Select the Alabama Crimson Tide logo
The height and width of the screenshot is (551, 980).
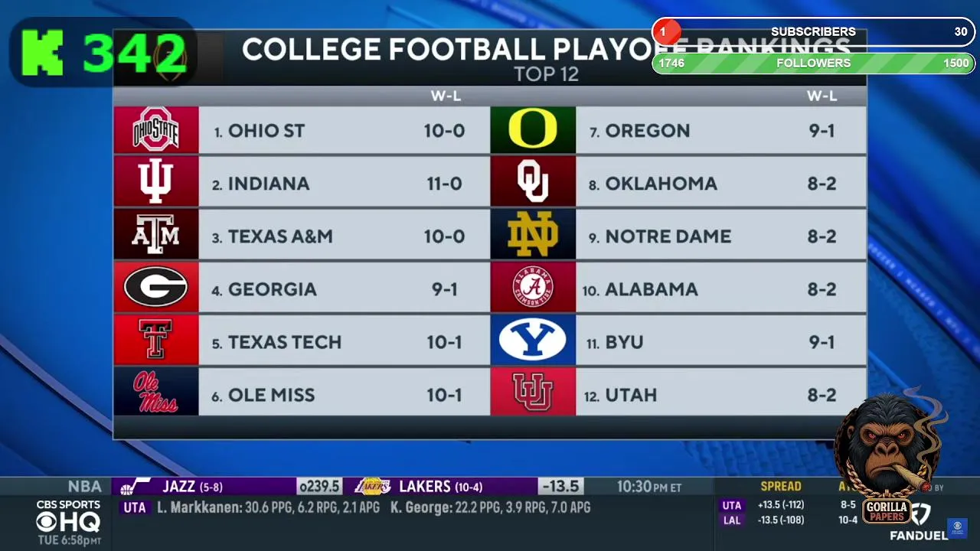532,288
